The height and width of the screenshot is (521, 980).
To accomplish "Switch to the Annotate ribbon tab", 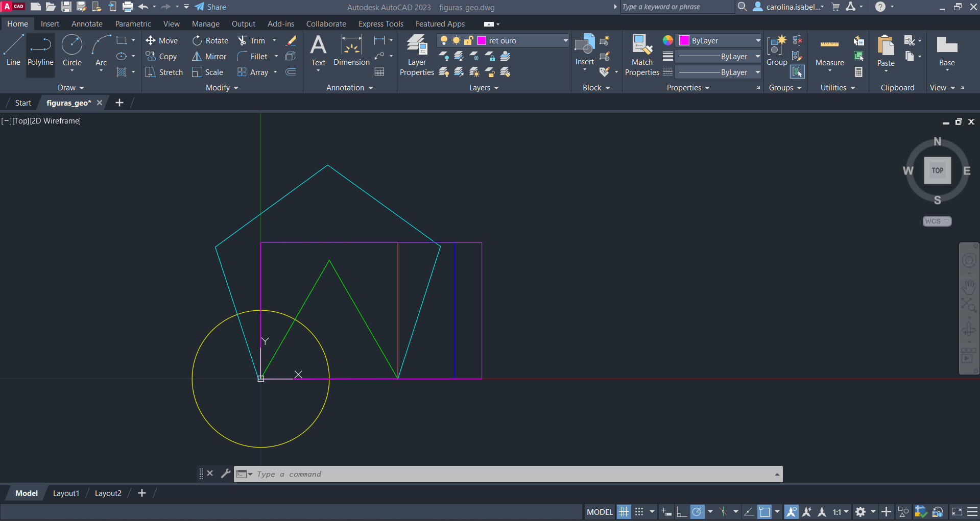I will coord(87,24).
